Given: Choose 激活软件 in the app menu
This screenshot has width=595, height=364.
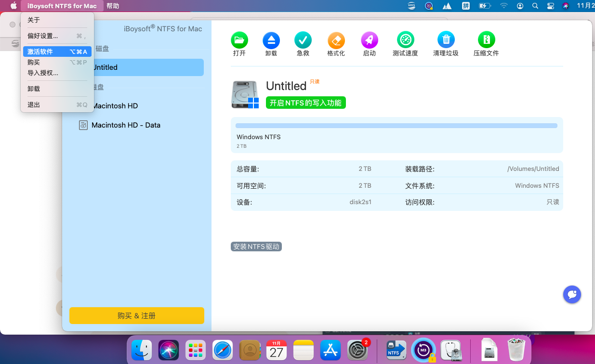Looking at the screenshot, I should [57, 52].
